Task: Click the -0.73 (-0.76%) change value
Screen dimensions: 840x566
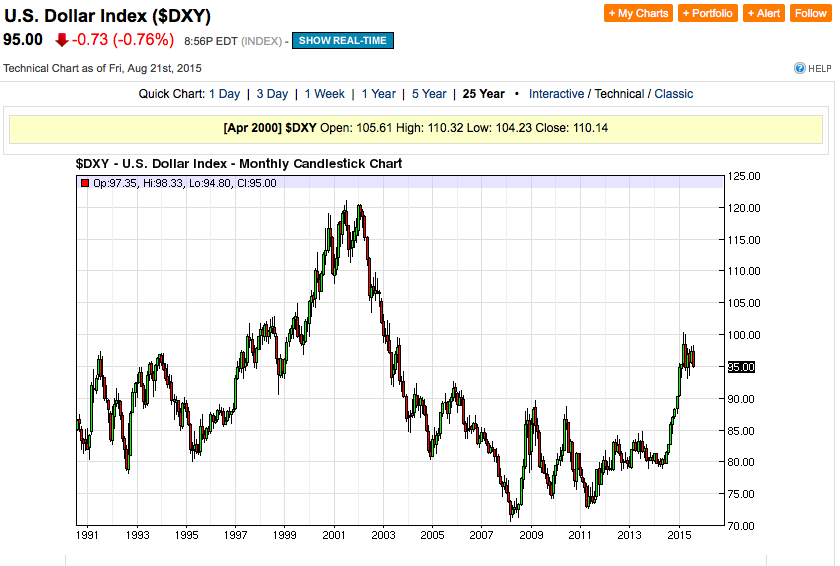Action: click(123, 40)
